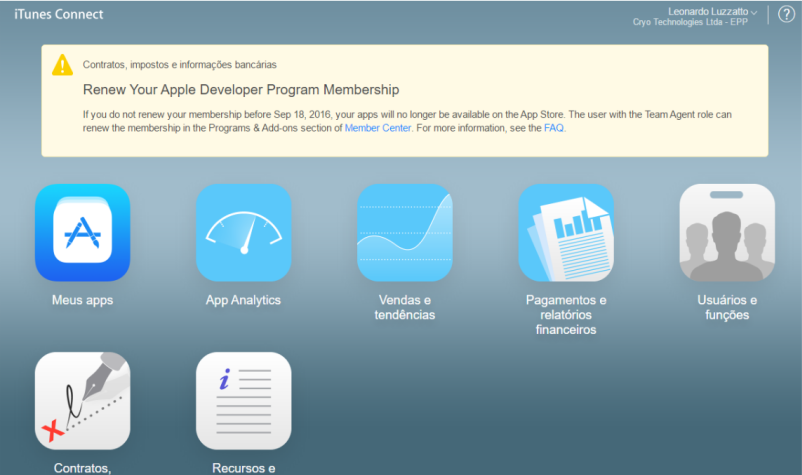
Task: Click Renew Your Apple Developer Program Membership heading
Action: pyautogui.click(x=241, y=89)
